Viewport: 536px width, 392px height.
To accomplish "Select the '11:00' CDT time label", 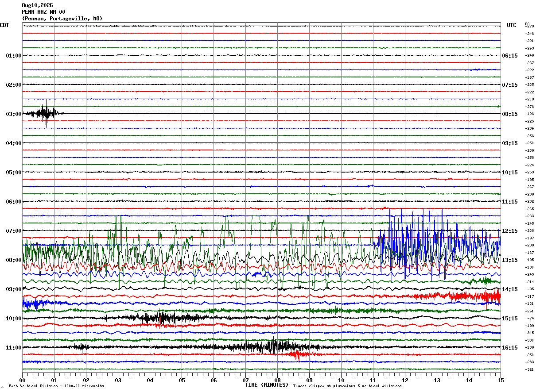I will coord(13,348).
